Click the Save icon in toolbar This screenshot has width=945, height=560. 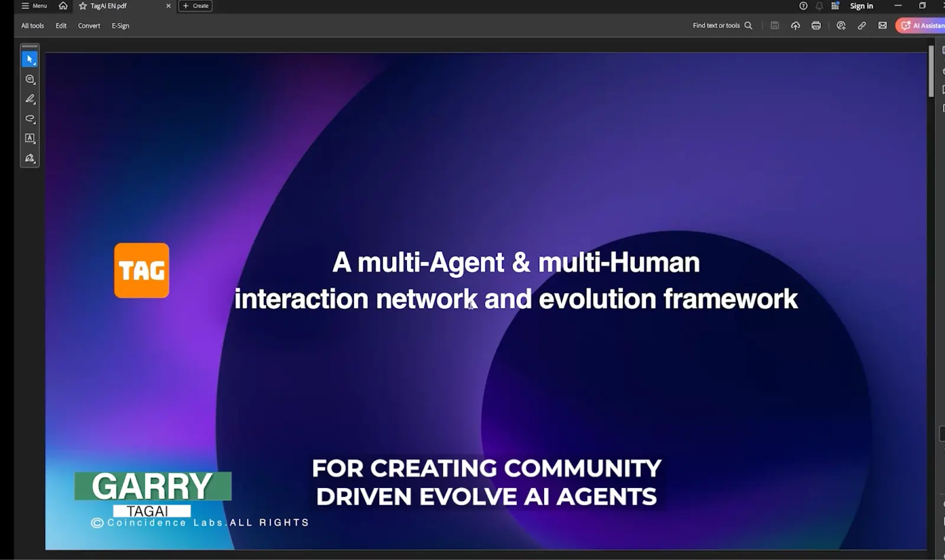(x=775, y=25)
